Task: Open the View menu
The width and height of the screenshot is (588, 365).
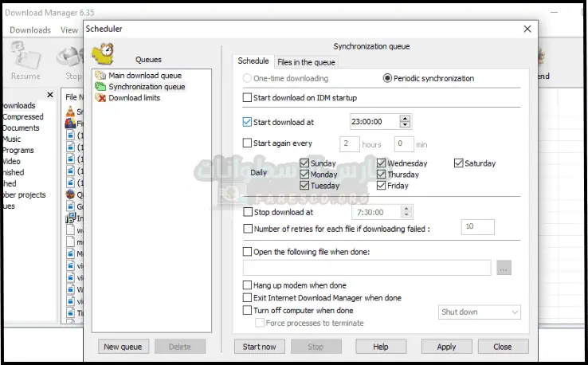Action: point(69,30)
